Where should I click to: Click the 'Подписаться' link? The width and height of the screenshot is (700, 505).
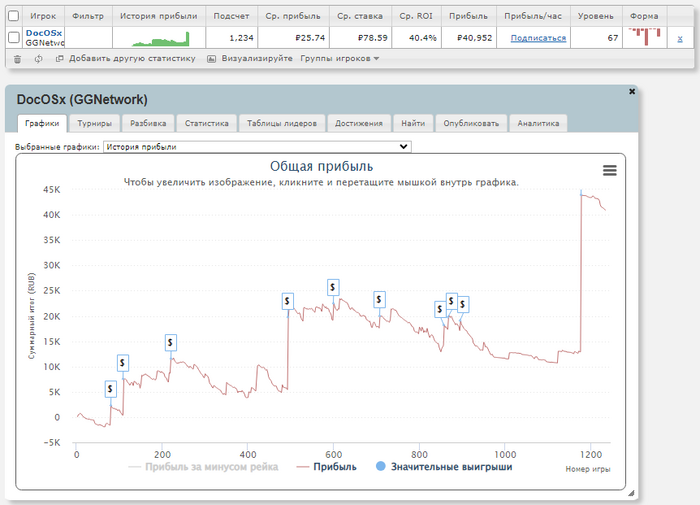(538, 38)
